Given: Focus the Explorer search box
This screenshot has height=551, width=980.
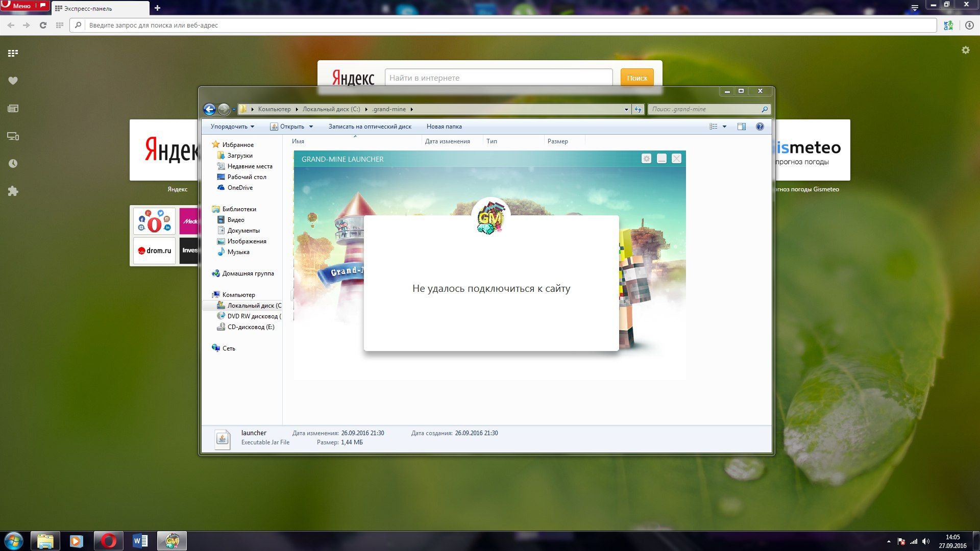Looking at the screenshot, I should pos(708,109).
